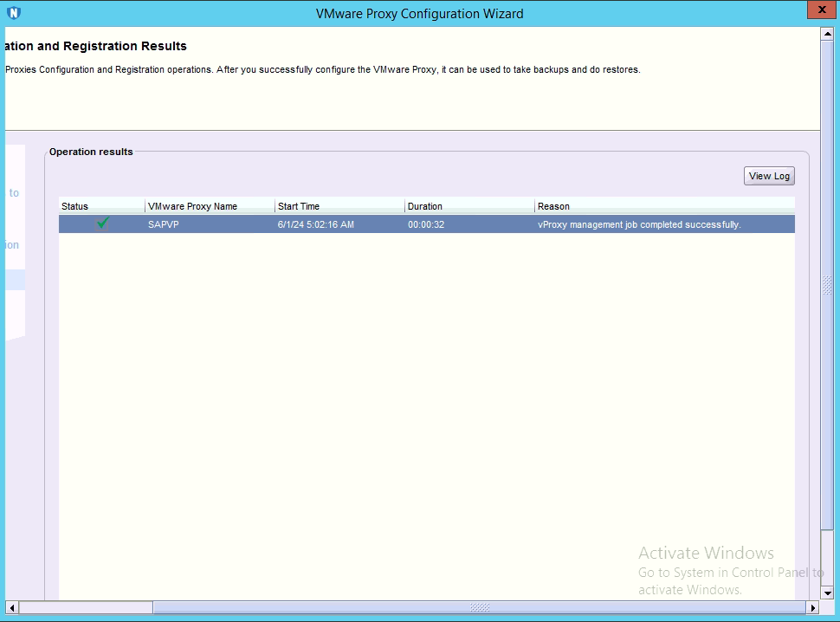Click the 6/1/24 5:02:16 AM start time cell

[316, 224]
